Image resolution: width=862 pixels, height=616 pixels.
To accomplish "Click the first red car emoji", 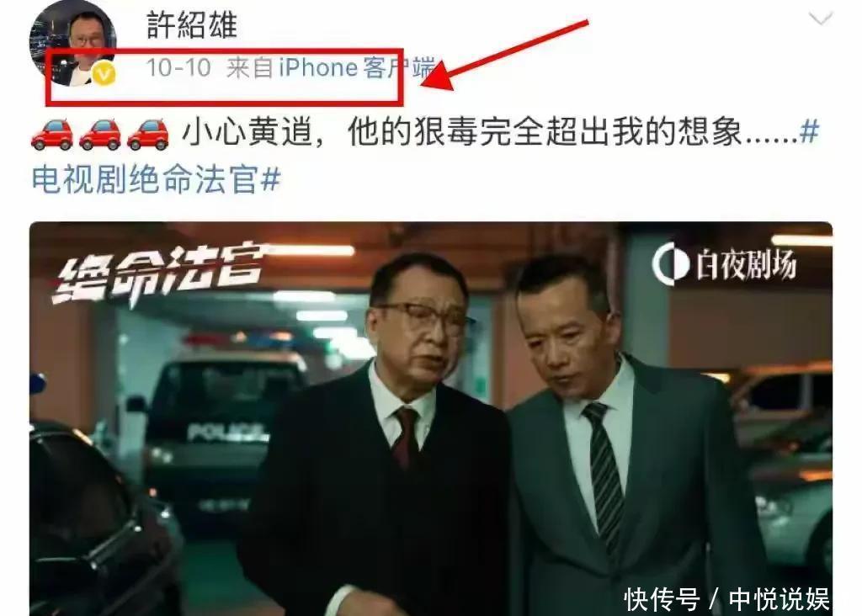I will 51,134.
